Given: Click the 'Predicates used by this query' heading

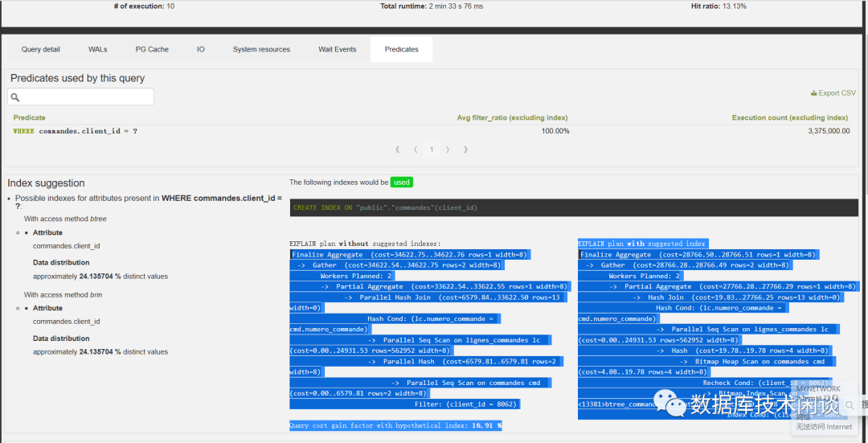Looking at the screenshot, I should pos(77,79).
